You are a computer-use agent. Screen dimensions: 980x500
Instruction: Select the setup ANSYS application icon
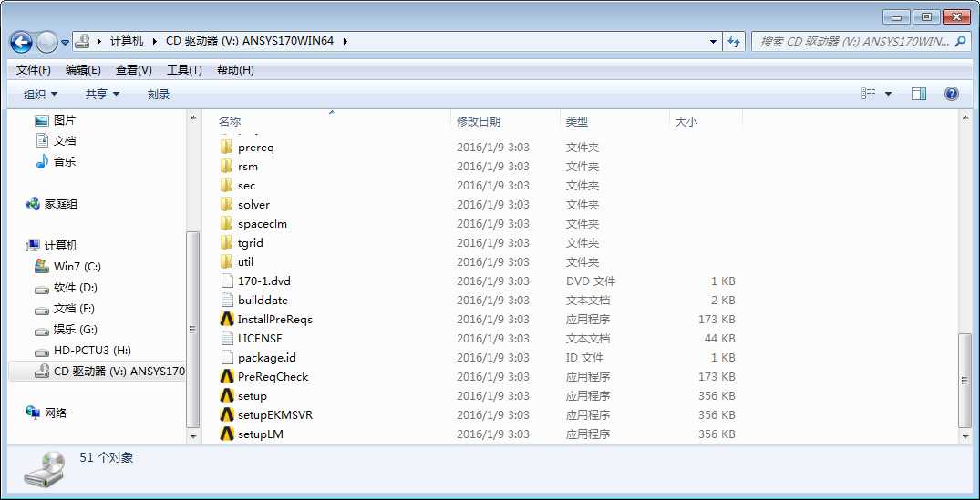click(227, 396)
